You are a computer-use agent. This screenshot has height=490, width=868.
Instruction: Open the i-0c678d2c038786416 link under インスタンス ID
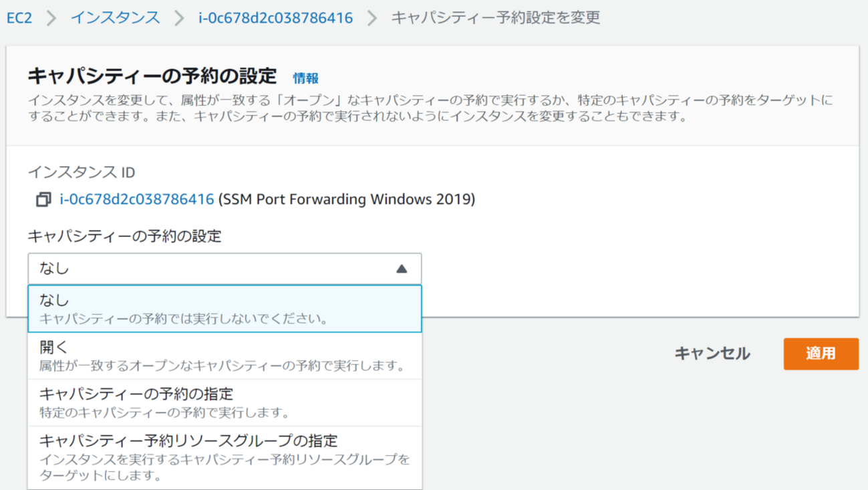pyautogui.click(x=137, y=199)
